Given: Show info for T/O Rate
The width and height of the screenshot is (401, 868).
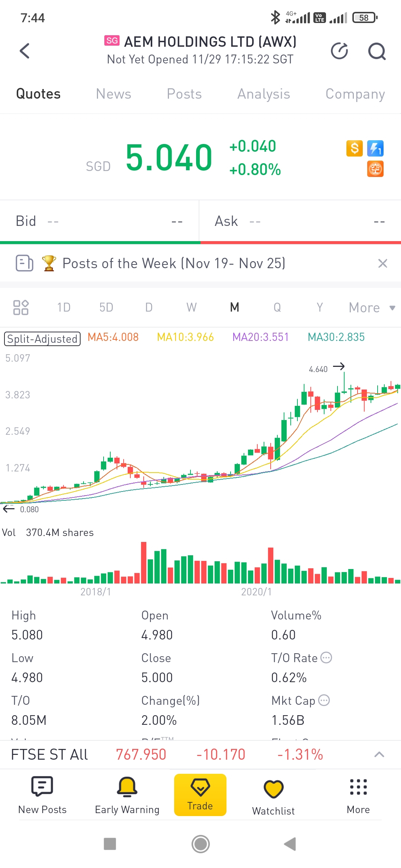Looking at the screenshot, I should pyautogui.click(x=326, y=658).
